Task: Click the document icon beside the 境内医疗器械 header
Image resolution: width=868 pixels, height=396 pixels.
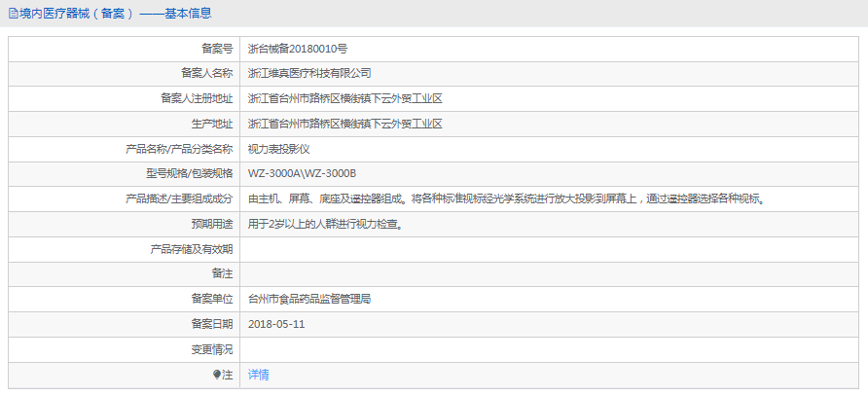Action: coord(13,14)
